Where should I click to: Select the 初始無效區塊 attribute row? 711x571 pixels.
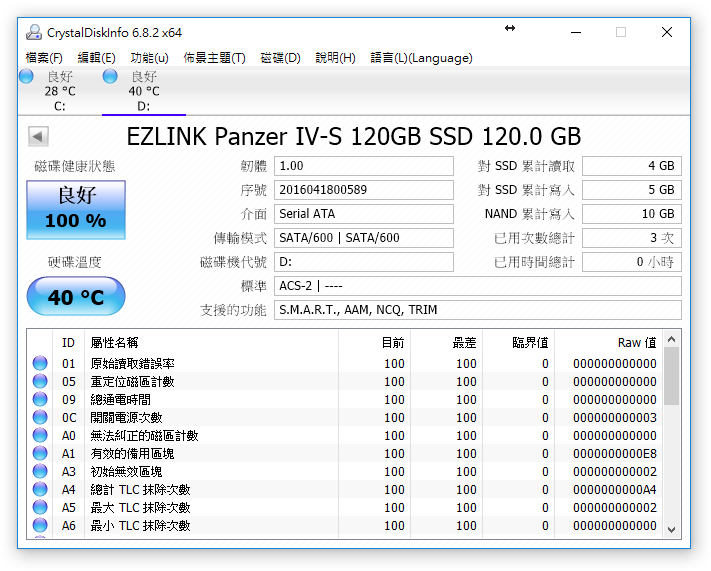(345, 471)
